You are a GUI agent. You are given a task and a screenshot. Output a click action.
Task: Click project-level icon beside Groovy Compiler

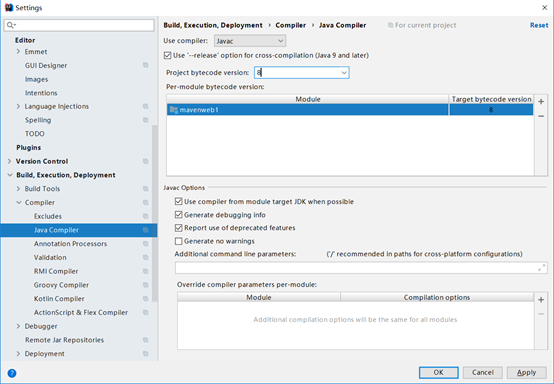(x=146, y=285)
